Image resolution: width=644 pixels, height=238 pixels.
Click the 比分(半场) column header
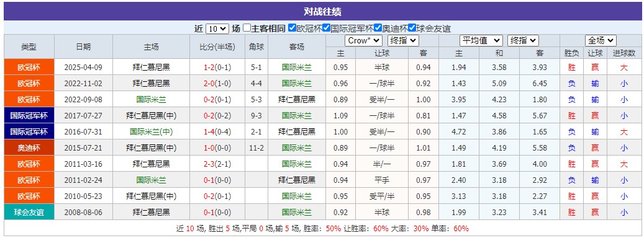click(x=217, y=46)
